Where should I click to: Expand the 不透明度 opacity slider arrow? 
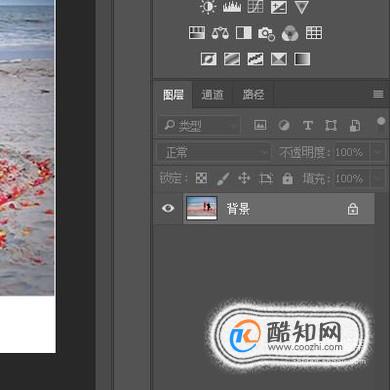[x=378, y=153]
